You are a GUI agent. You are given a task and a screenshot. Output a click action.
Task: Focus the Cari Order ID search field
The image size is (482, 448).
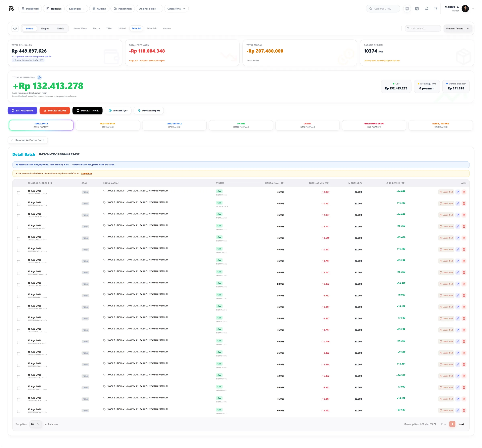click(423, 29)
